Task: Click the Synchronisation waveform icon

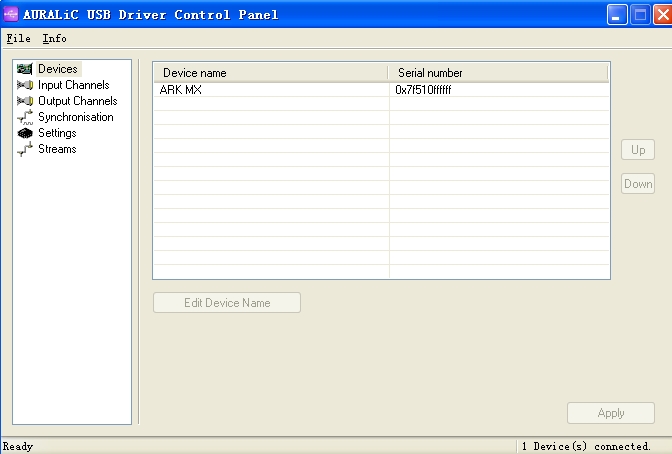Action: tap(24, 117)
